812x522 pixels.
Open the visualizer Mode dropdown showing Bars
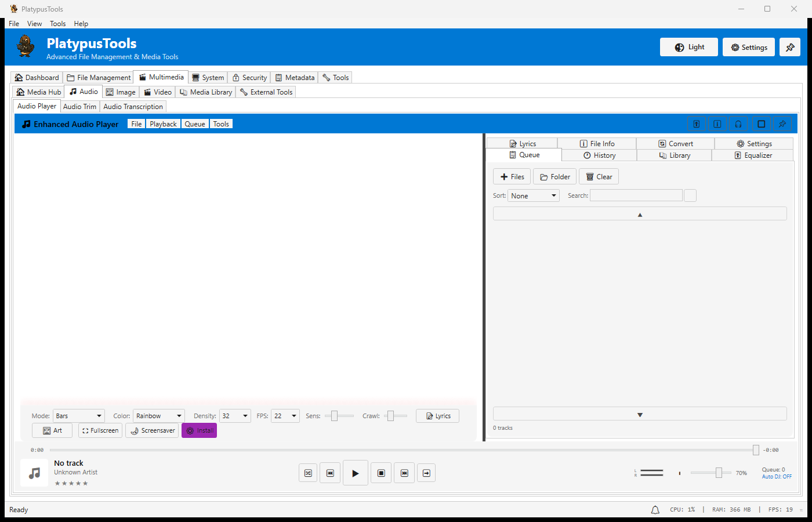click(x=78, y=415)
